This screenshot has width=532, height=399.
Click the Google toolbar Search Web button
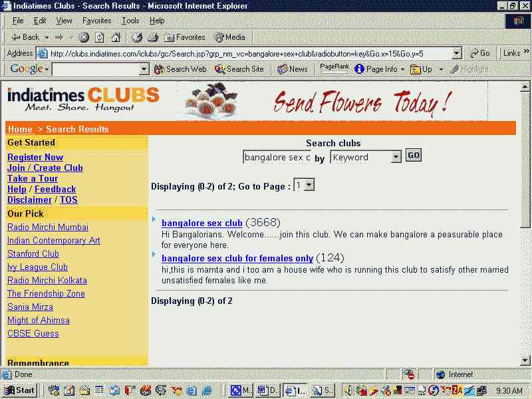pos(180,69)
